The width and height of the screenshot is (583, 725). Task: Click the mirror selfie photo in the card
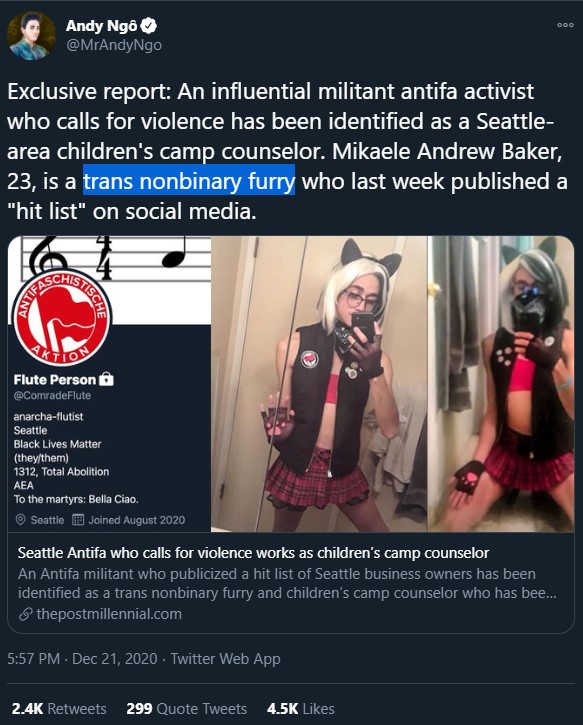click(319, 384)
